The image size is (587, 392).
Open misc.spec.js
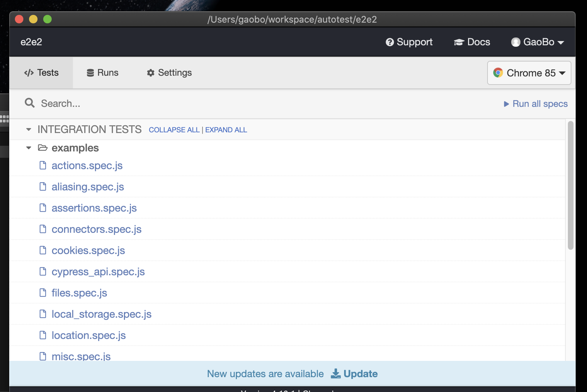pos(81,356)
